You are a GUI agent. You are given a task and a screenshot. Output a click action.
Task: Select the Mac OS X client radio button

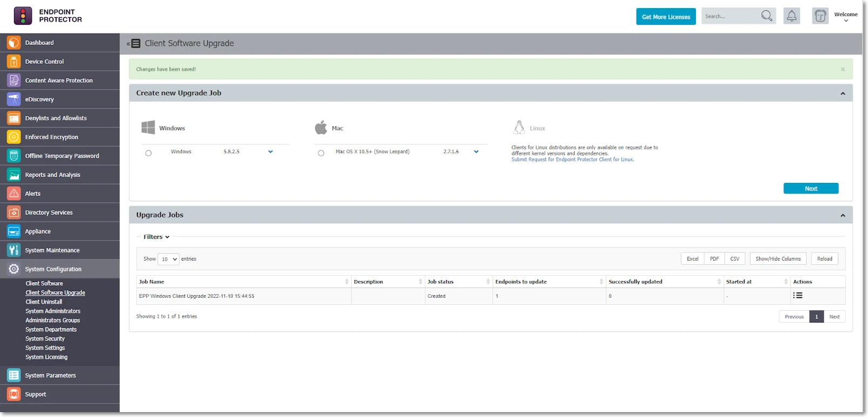[x=321, y=153]
